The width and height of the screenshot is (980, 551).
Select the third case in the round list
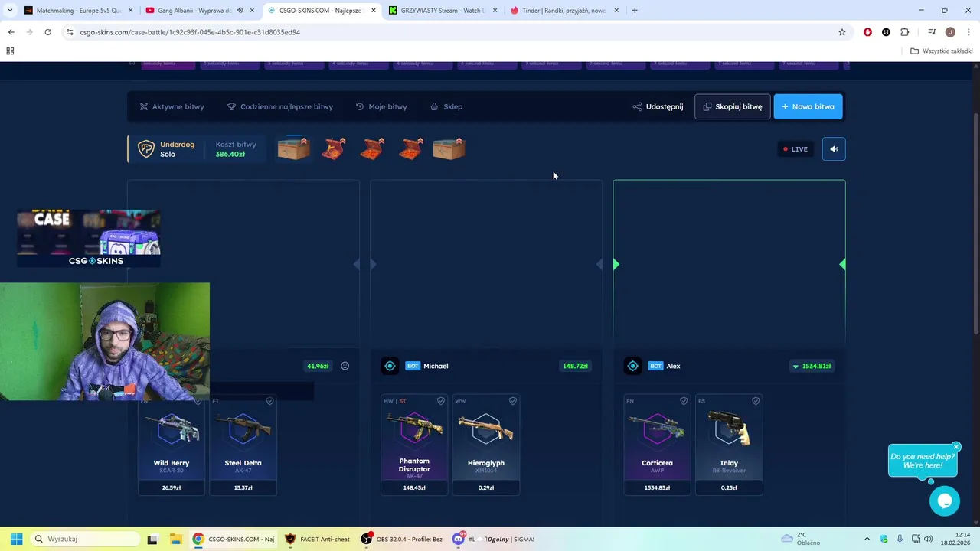coord(372,148)
